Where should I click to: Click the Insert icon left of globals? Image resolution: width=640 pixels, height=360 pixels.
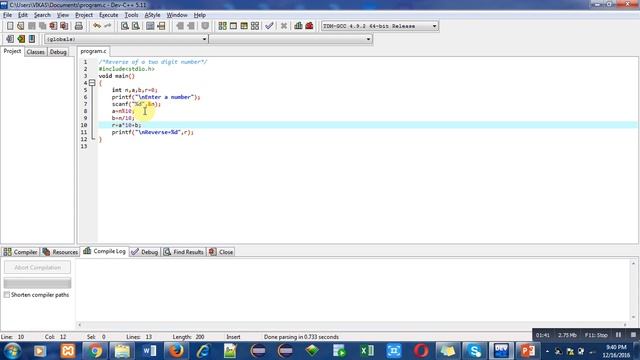10,39
